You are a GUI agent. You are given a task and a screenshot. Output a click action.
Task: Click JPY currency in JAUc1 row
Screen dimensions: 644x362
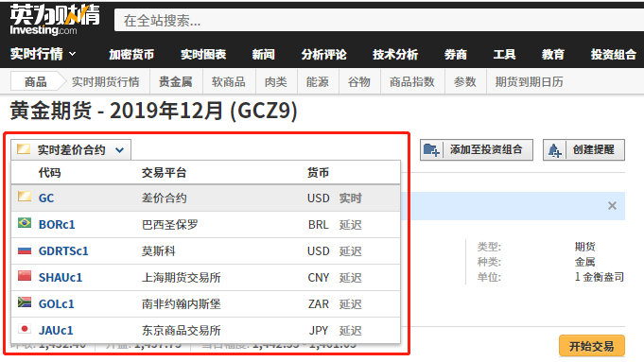319,331
